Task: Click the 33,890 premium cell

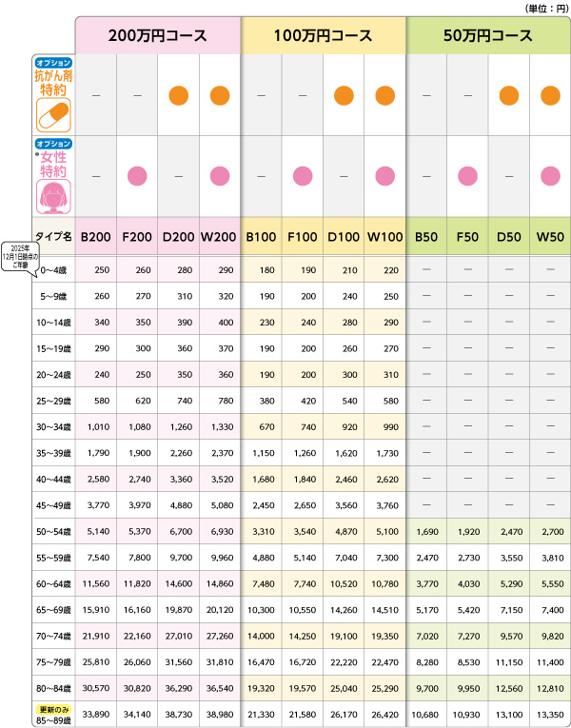Action: [95, 715]
